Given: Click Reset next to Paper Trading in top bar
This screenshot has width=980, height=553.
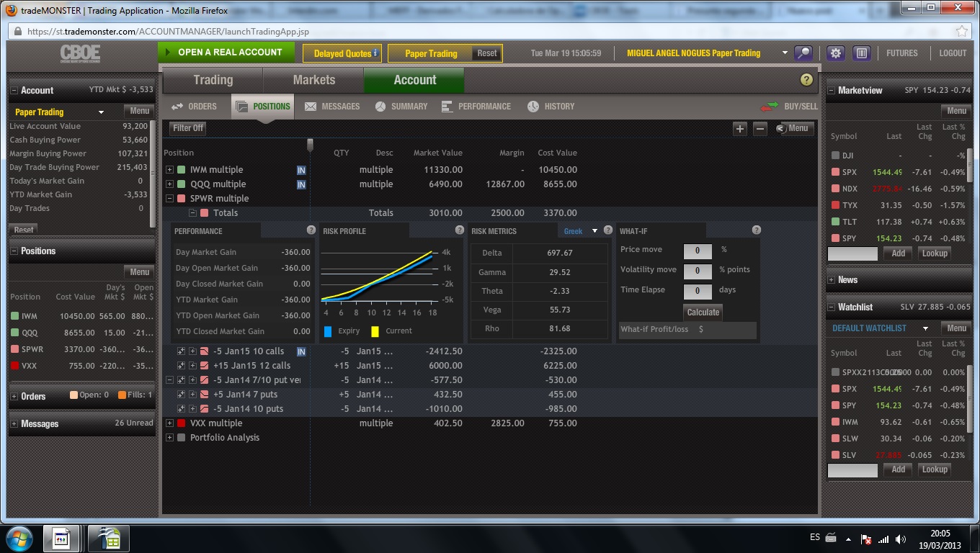Looking at the screenshot, I should click(x=487, y=53).
